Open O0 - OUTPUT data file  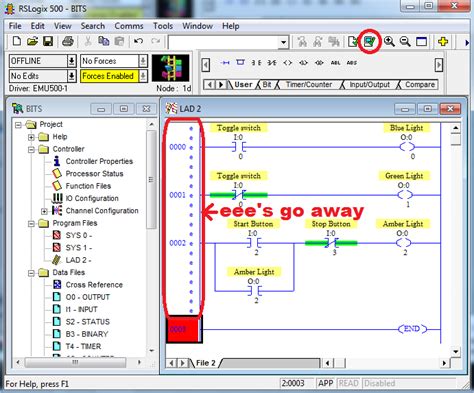87,297
